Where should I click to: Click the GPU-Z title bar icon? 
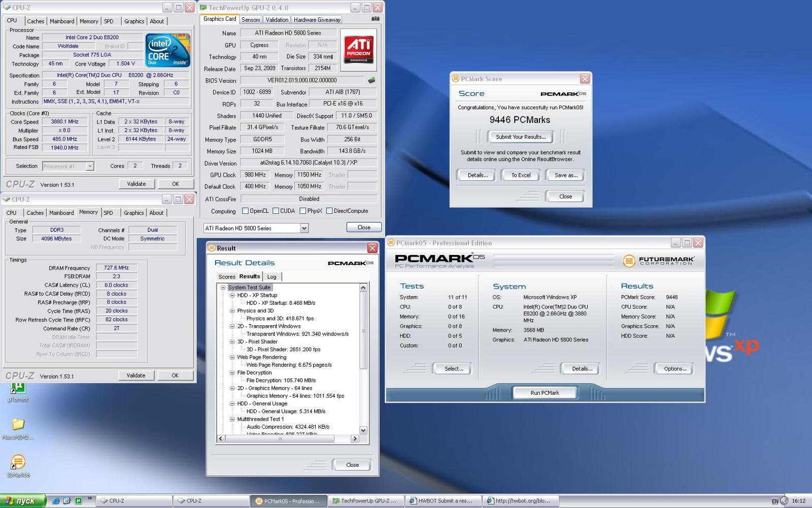[x=204, y=8]
